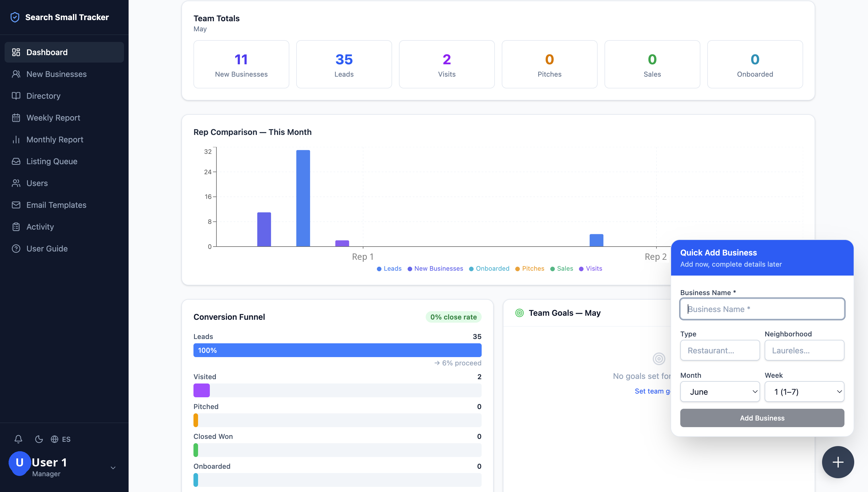Image resolution: width=868 pixels, height=492 pixels.
Task: Open the Listing Queue inbox icon
Action: coord(16,161)
